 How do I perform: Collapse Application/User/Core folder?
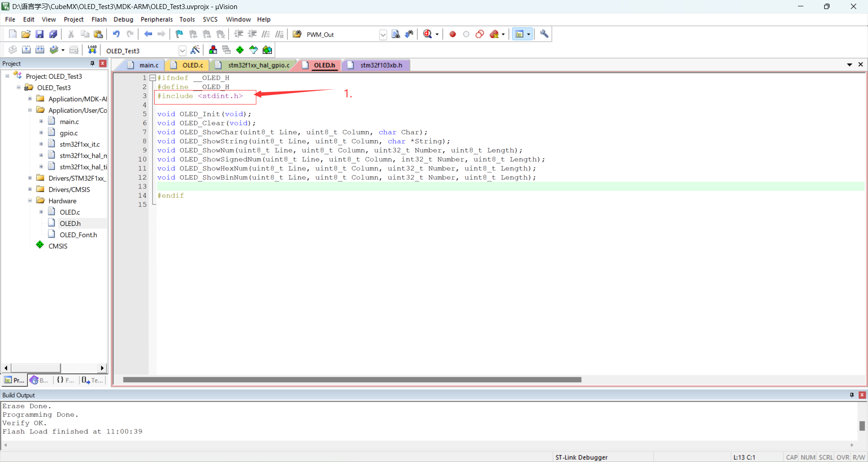pyautogui.click(x=30, y=110)
